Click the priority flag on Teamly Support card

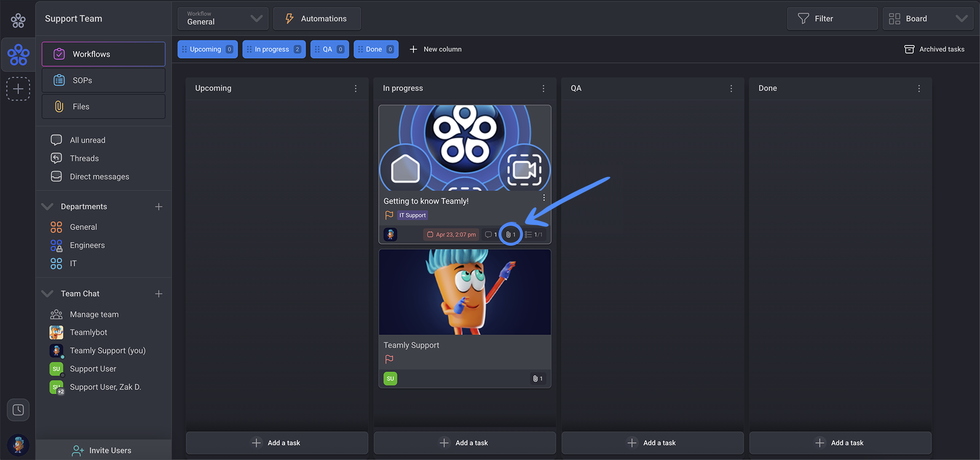pos(389,359)
